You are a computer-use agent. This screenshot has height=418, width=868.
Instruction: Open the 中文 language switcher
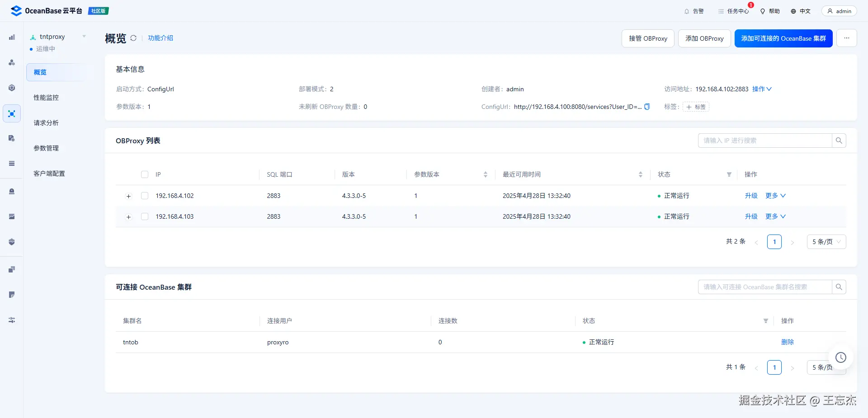(x=801, y=11)
